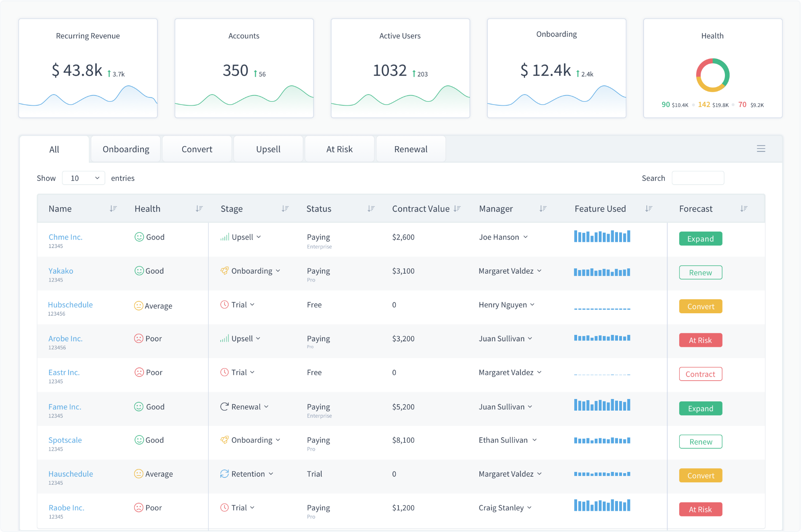
Task: Toggle sorting on the Health column
Action: click(x=199, y=208)
